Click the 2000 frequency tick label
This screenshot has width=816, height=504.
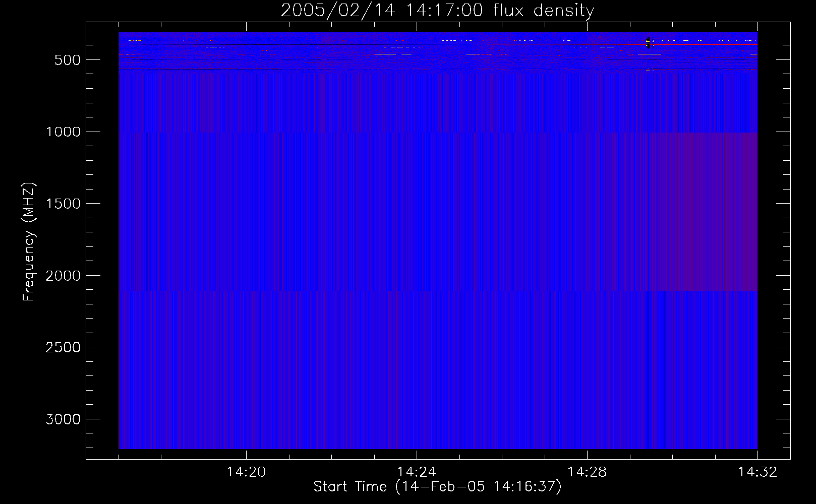63,276
